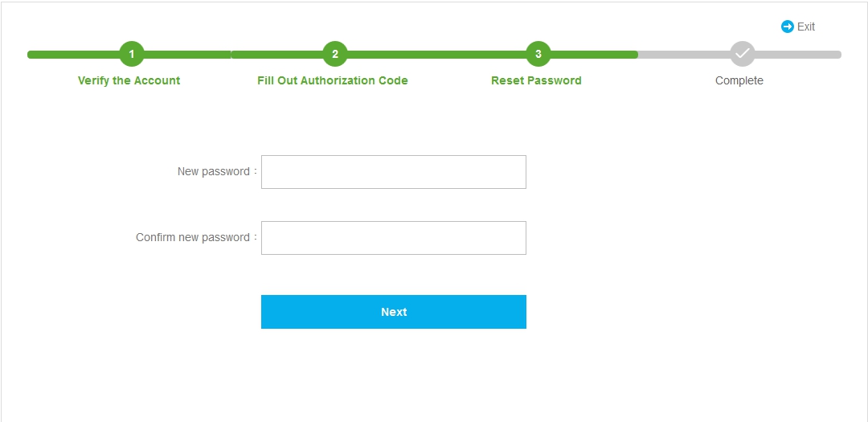Click the gray Complete checkmark circle
This screenshot has width=868, height=422.
(743, 54)
